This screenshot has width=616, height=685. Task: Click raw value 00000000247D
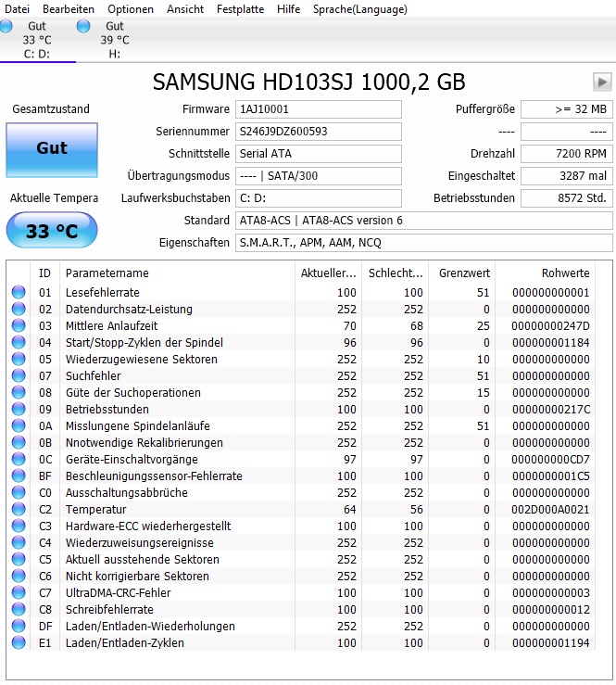(x=550, y=326)
